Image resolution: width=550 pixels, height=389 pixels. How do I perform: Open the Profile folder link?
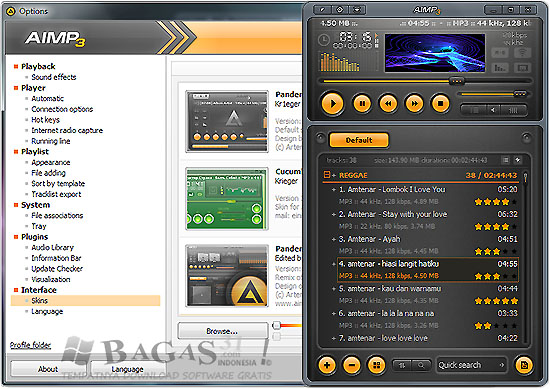(31, 345)
